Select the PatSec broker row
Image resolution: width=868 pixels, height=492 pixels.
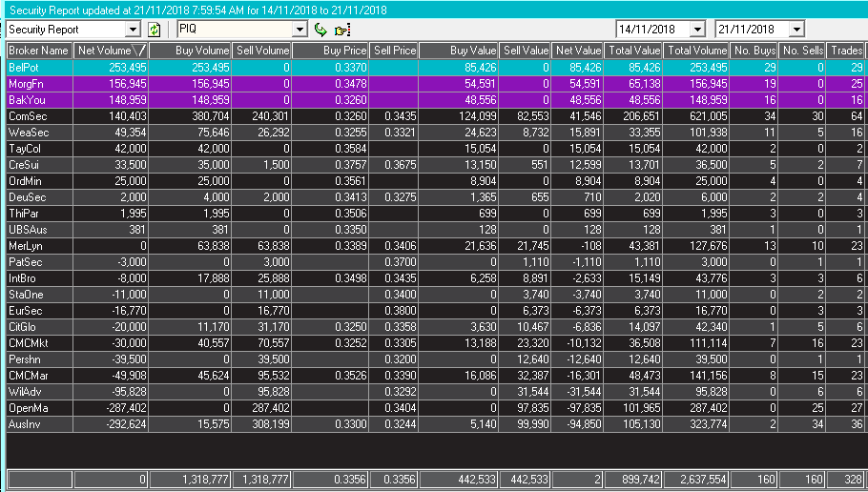point(435,262)
